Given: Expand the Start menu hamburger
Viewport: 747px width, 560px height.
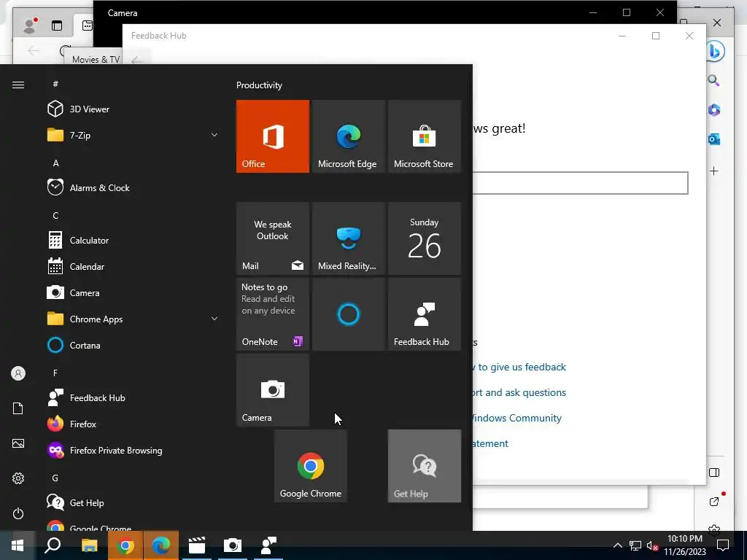Looking at the screenshot, I should [x=18, y=85].
